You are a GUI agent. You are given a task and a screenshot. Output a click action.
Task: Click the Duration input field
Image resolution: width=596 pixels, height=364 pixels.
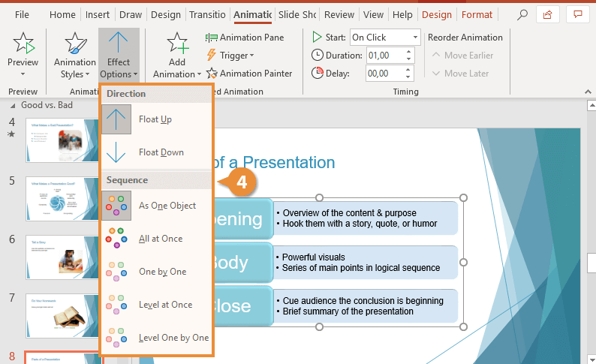point(384,56)
